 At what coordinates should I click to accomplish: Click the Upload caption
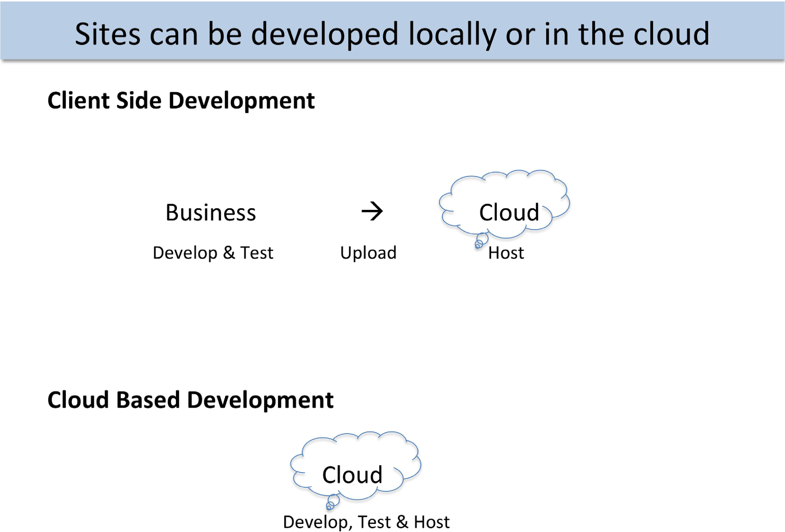(368, 253)
